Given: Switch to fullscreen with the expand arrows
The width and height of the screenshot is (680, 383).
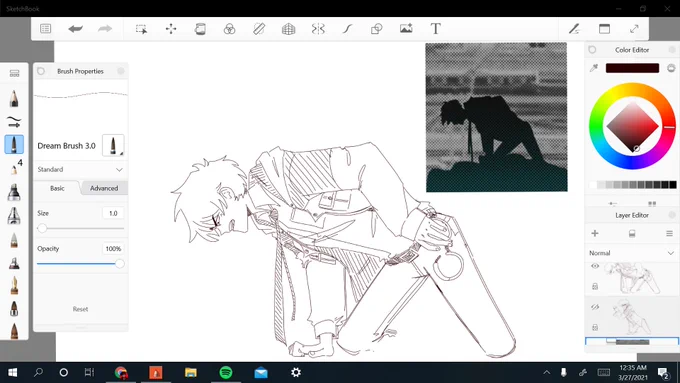Looking at the screenshot, I should (634, 29).
